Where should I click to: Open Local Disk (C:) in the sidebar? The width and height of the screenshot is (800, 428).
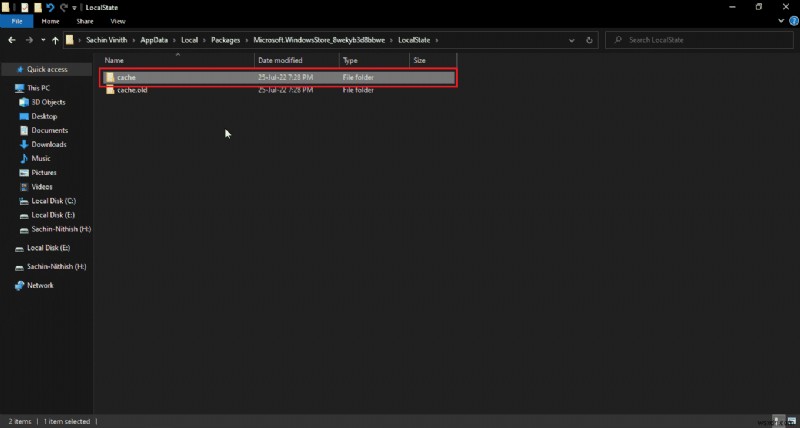point(54,201)
